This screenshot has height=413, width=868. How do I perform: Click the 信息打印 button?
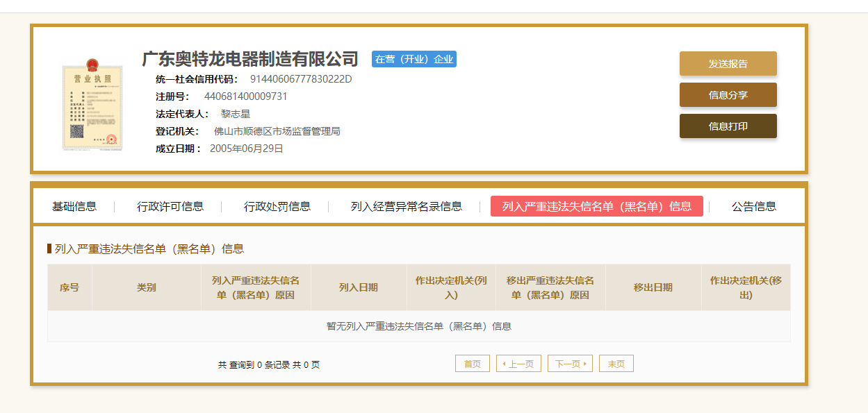coord(728,126)
